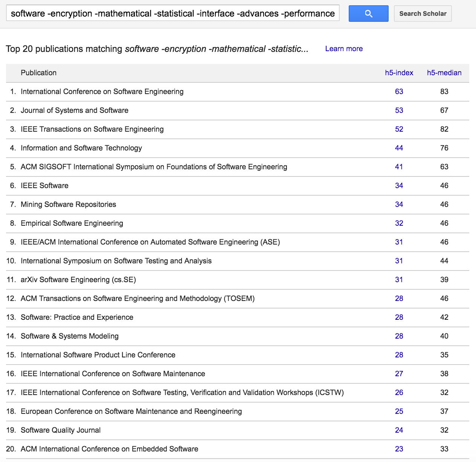
Task: Open h5-index 28 for Software Product Line Conference
Action: tap(399, 355)
